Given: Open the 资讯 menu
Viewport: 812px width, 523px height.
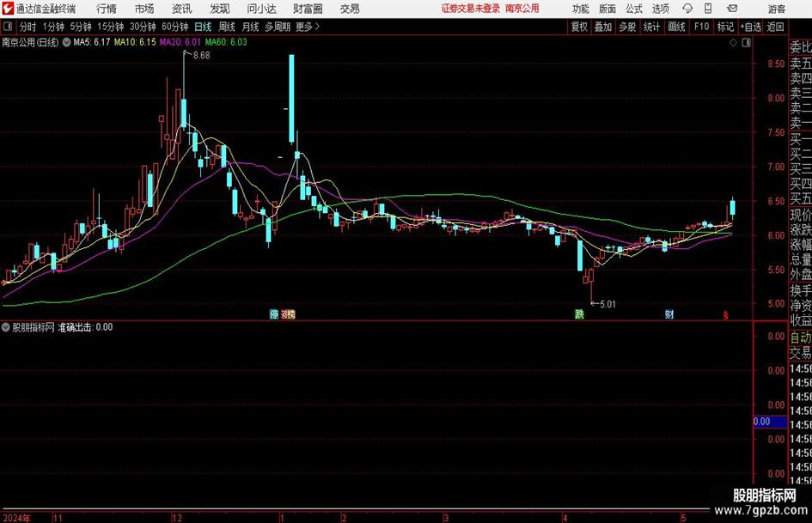Looking at the screenshot, I should [x=182, y=9].
